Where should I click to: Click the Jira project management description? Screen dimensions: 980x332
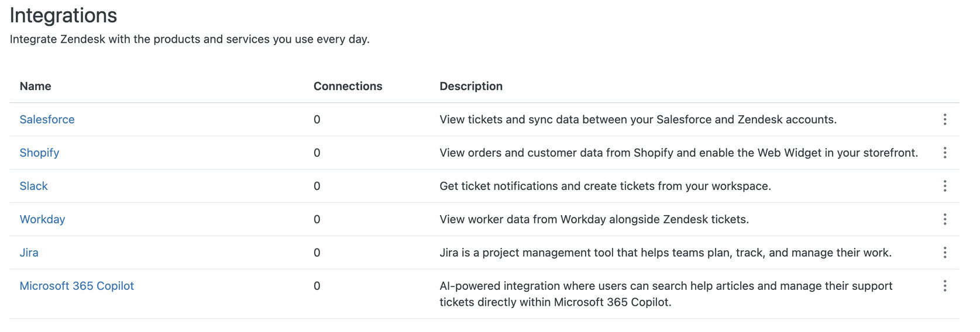(x=665, y=253)
